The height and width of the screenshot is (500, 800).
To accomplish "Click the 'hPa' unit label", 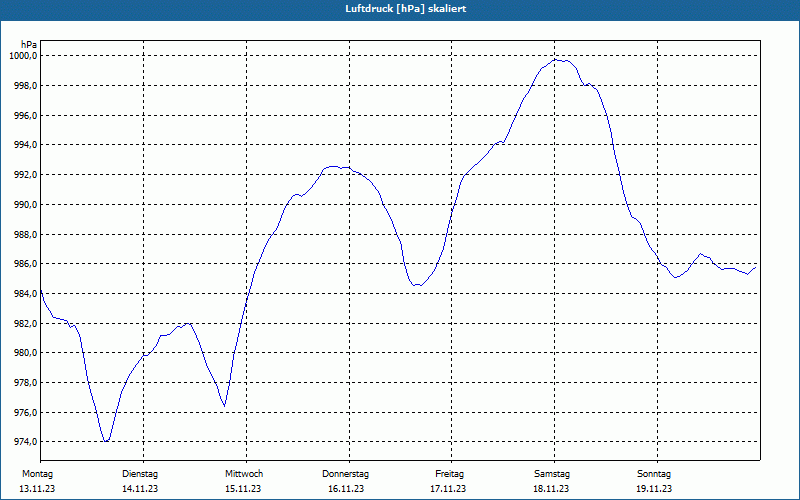I will tap(29, 44).
